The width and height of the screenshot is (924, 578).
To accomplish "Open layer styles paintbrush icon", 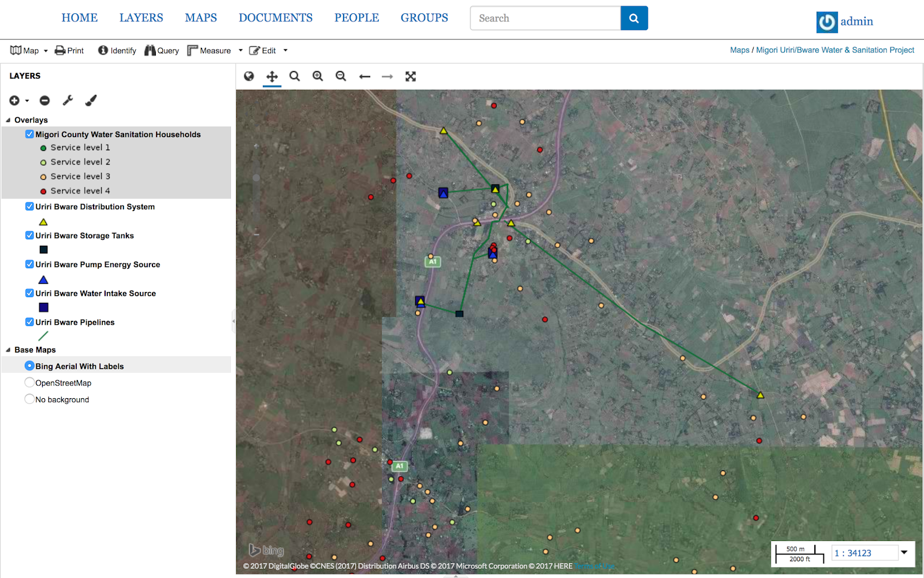I will coord(91,101).
